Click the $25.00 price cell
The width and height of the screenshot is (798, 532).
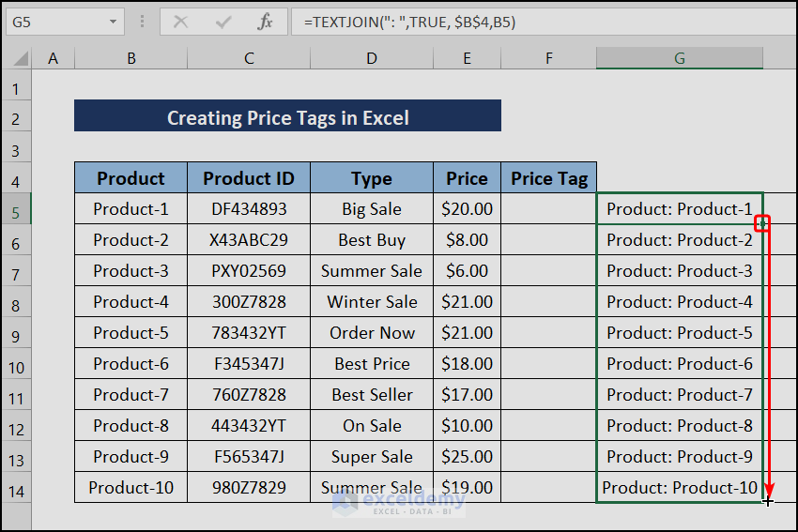coord(467,457)
